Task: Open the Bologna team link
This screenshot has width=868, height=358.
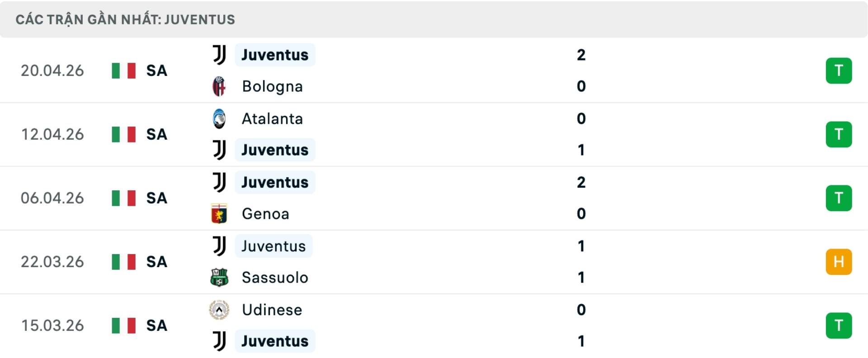Action: point(272,86)
